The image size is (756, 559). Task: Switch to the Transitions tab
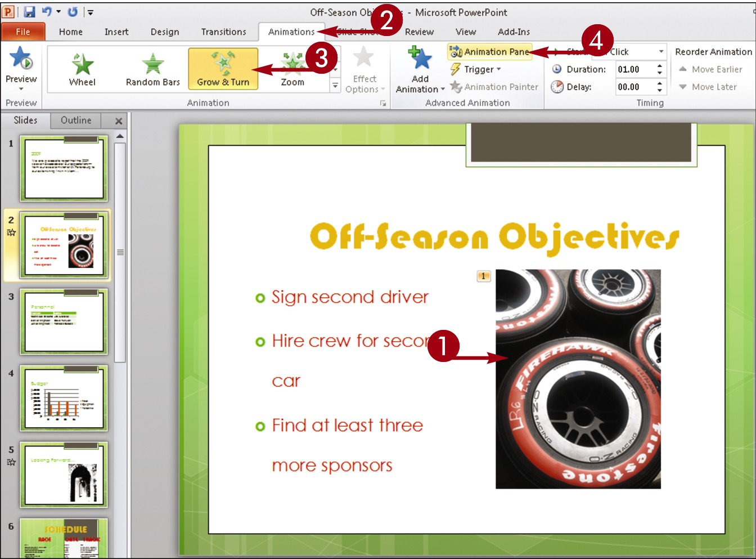(224, 32)
